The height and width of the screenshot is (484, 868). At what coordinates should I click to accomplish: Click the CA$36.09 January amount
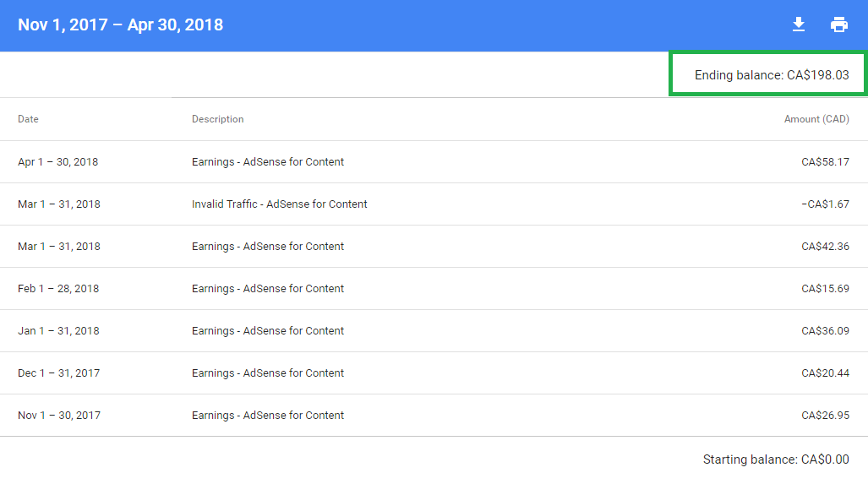pos(825,331)
